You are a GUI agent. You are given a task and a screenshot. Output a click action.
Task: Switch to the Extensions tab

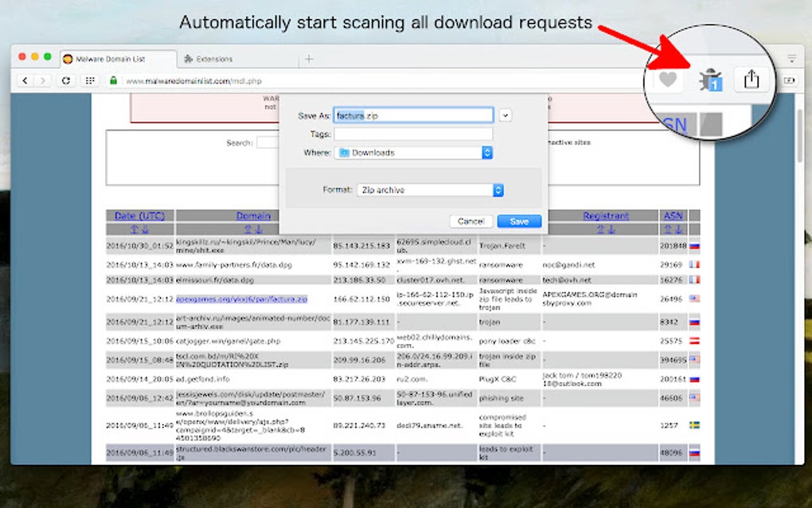pos(213,57)
